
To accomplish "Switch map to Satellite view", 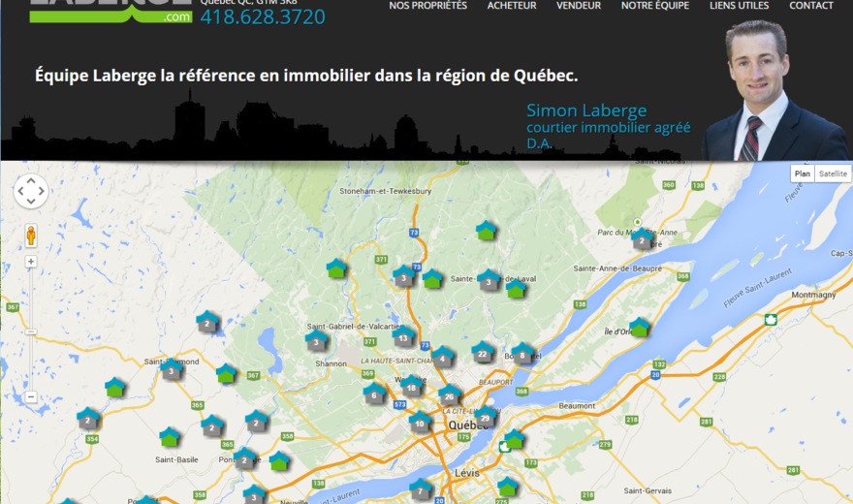I will (833, 174).
